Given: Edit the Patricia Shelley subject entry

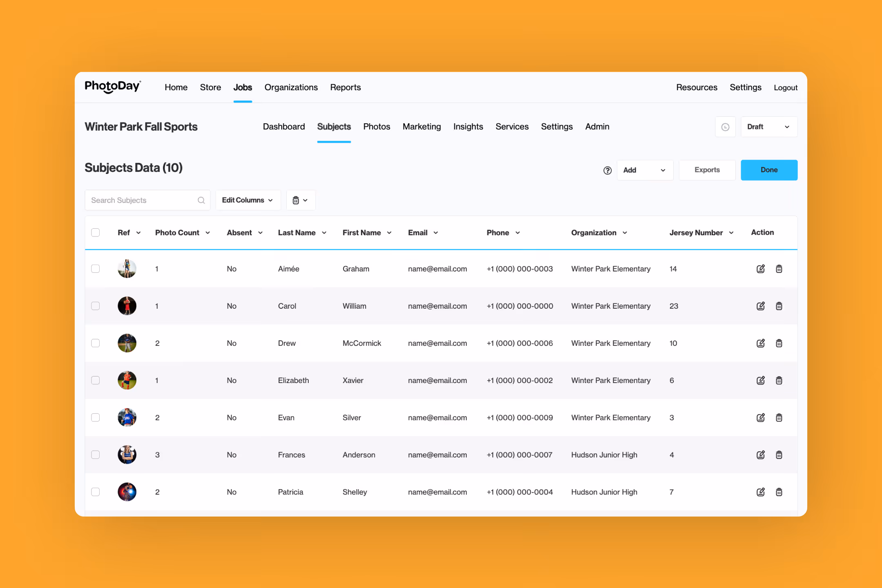Looking at the screenshot, I should [760, 492].
